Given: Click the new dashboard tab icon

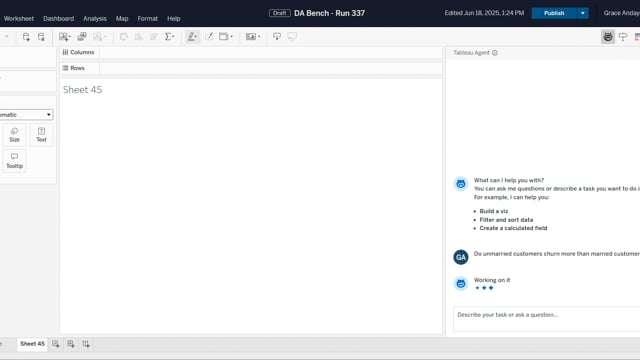Looking at the screenshot, I should [71, 344].
